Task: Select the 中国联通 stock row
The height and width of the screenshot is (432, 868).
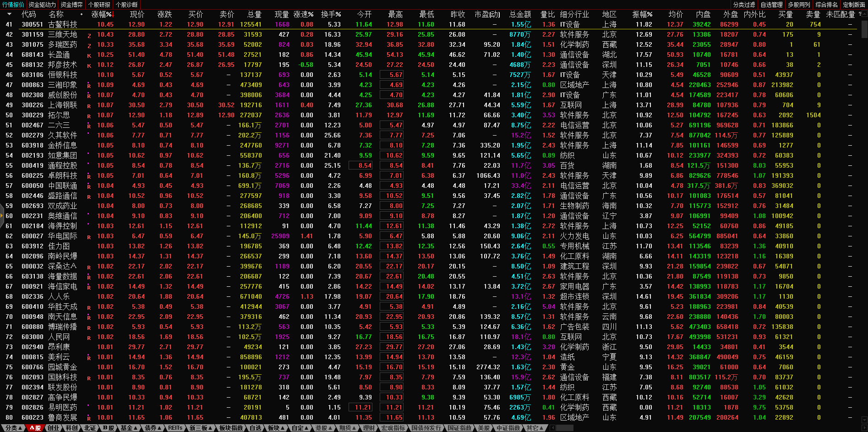Action: click(x=62, y=186)
